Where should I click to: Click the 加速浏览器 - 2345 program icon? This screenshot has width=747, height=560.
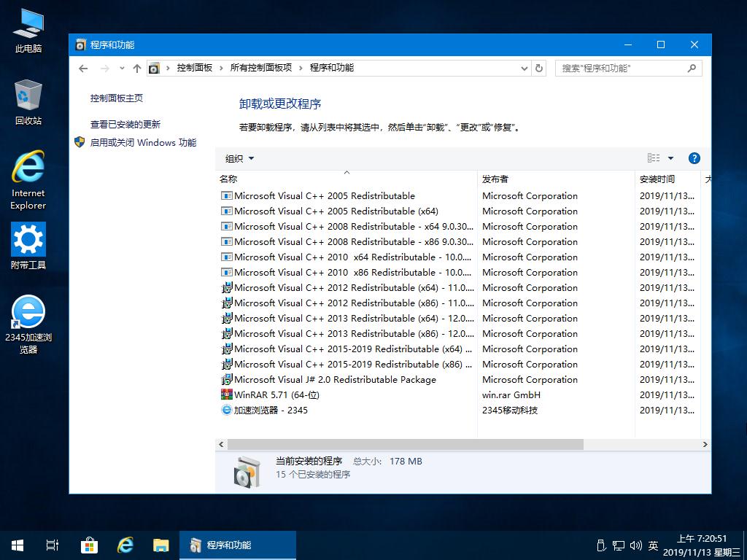tap(227, 410)
